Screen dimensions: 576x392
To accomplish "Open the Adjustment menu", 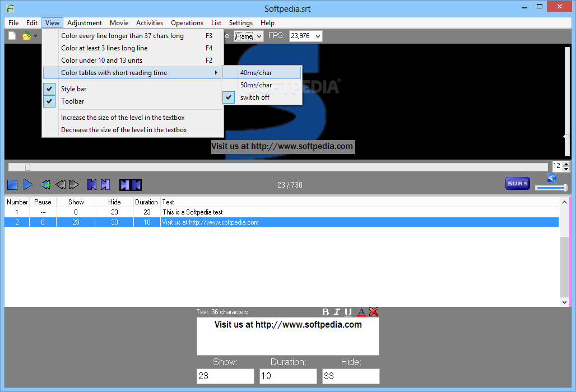I will pyautogui.click(x=85, y=23).
